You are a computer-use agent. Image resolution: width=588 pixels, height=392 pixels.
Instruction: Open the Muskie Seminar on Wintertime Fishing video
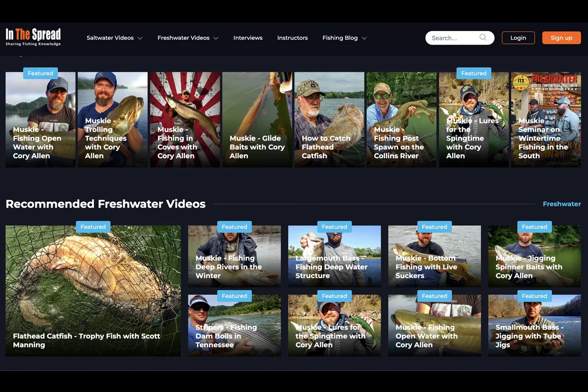546,120
